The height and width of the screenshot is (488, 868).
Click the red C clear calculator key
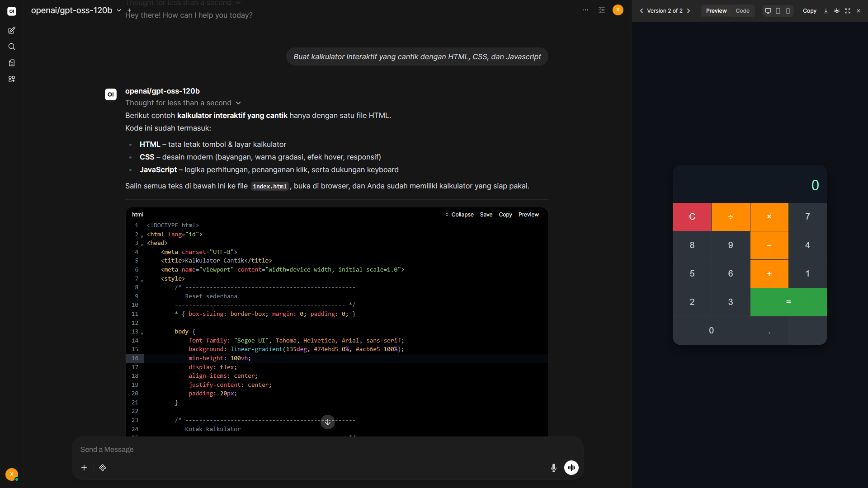coord(692,217)
